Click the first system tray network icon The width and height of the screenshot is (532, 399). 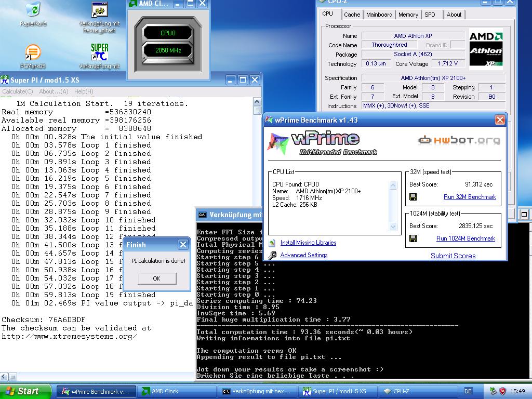coord(493,391)
